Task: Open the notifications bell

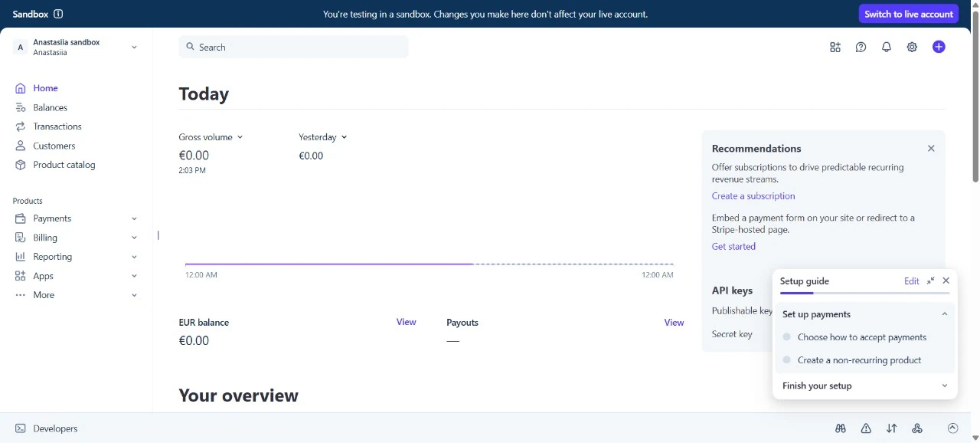Action: (887, 47)
